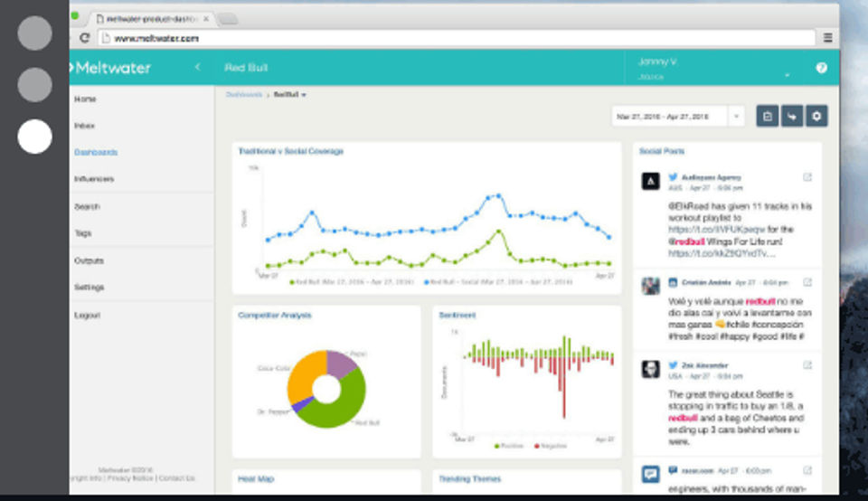Toggle the blue Red Bull - Social legend
The height and width of the screenshot is (501, 868).
click(498, 282)
